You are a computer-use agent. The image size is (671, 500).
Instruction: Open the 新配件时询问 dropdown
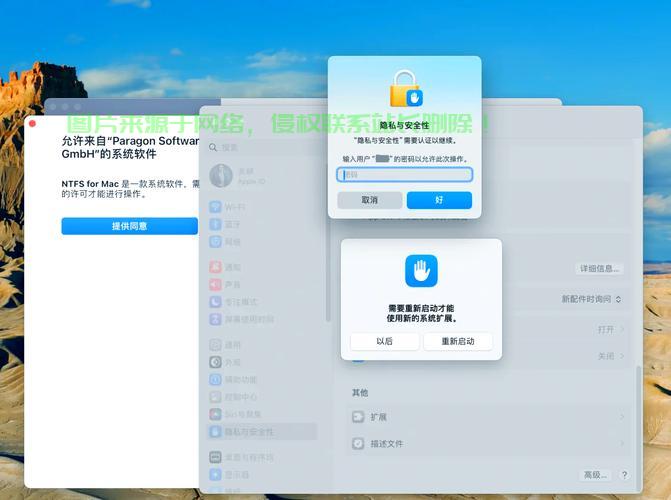tap(591, 299)
